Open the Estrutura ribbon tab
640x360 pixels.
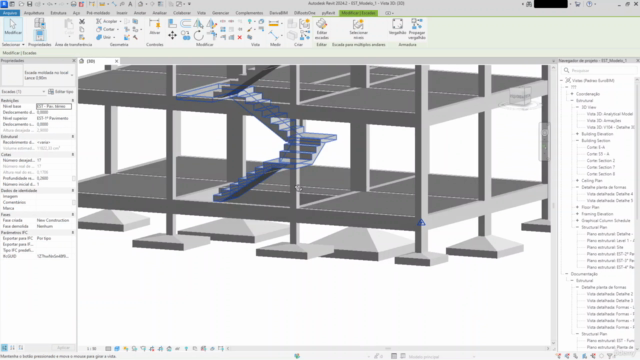(x=58, y=13)
